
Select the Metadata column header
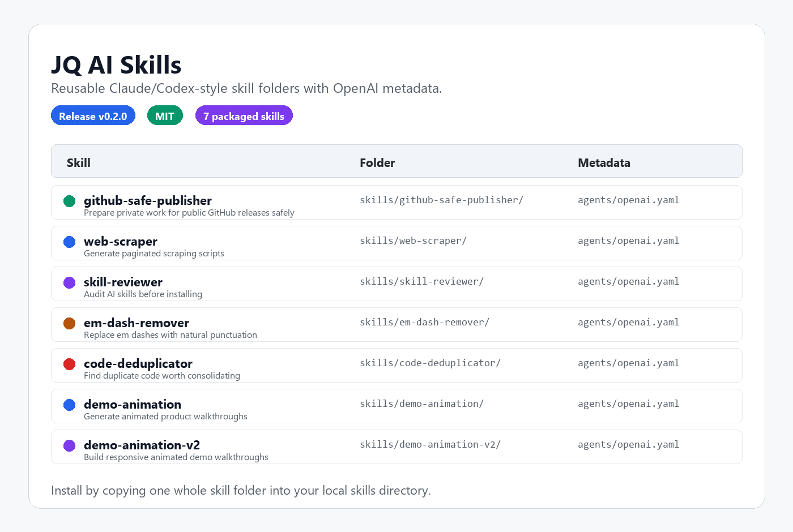point(604,162)
